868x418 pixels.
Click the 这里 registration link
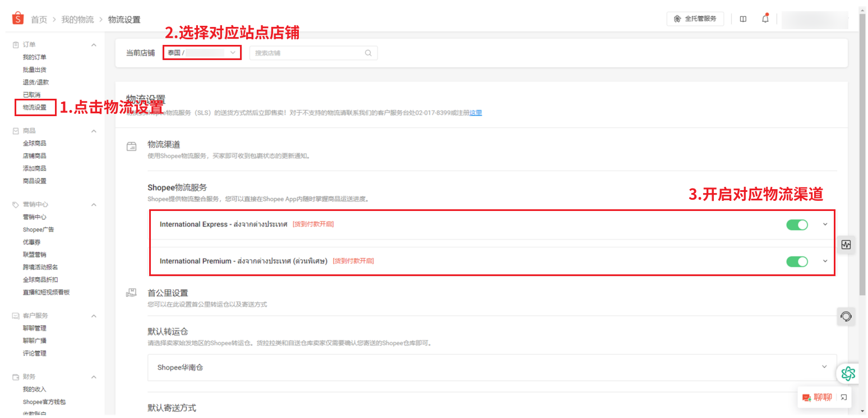tap(475, 113)
